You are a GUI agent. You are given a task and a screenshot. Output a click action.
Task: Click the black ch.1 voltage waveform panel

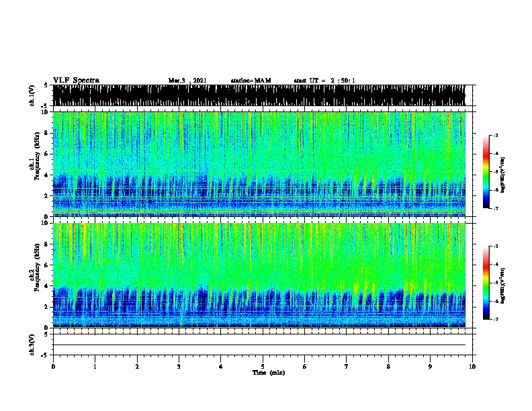pyautogui.click(x=259, y=95)
